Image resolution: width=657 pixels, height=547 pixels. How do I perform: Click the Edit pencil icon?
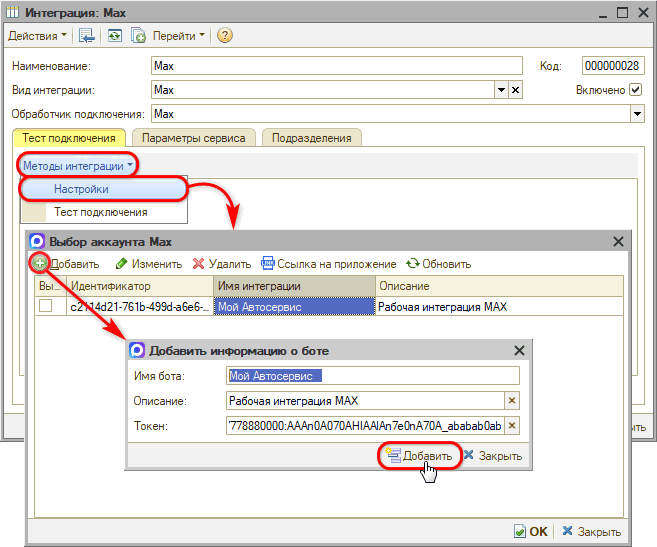pyautogui.click(x=121, y=264)
